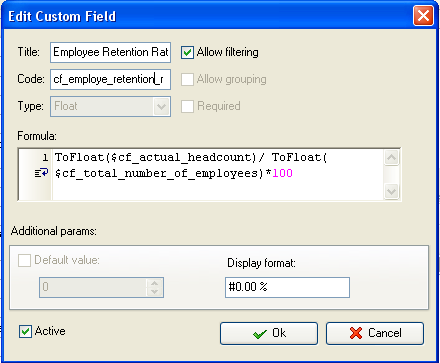Click the green checkmark icon on Ok
This screenshot has height=363, width=440.
260,334
